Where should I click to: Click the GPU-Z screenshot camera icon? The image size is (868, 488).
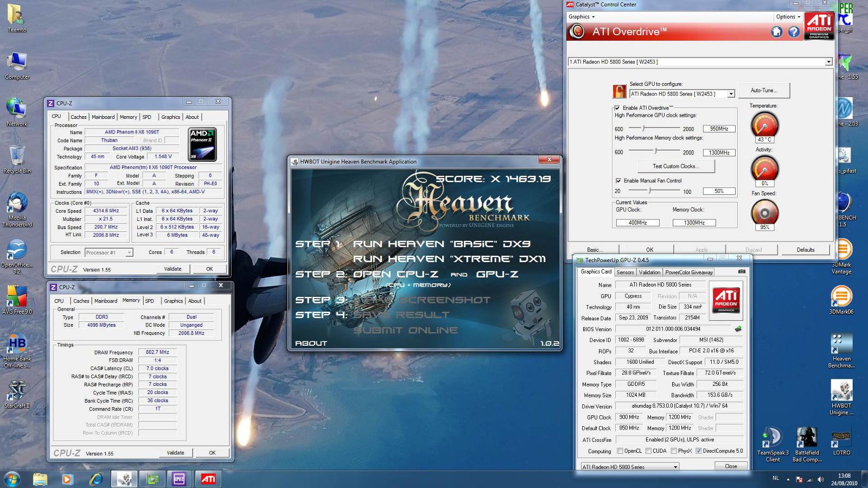(742, 271)
